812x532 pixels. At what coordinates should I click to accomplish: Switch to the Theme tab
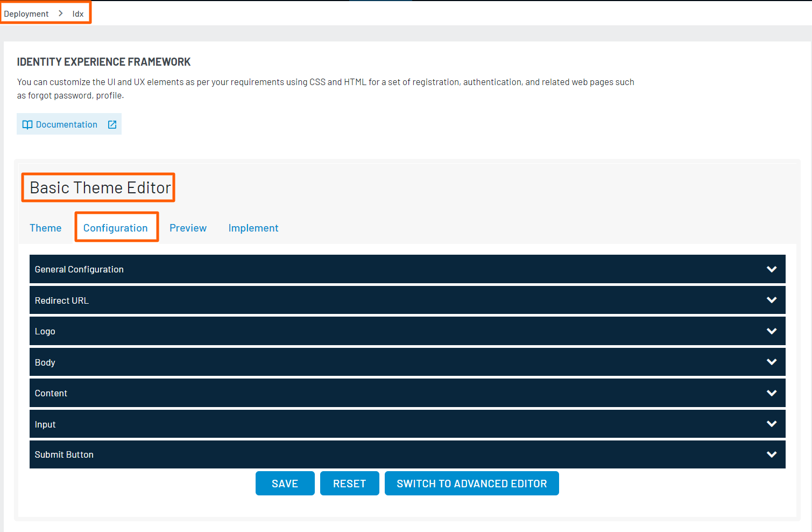(46, 228)
